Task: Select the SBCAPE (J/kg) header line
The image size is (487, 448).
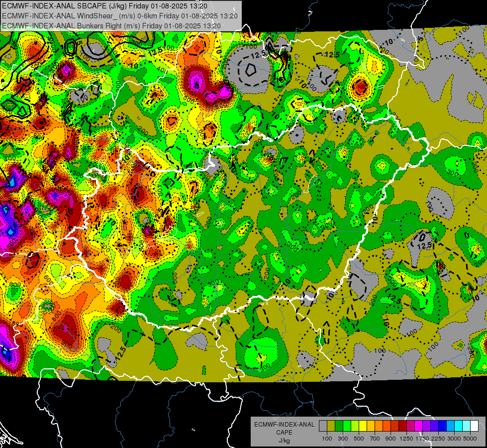Action: pos(104,6)
